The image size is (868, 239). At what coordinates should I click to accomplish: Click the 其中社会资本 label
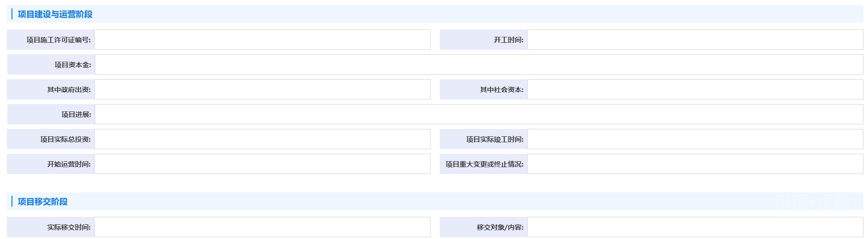501,90
